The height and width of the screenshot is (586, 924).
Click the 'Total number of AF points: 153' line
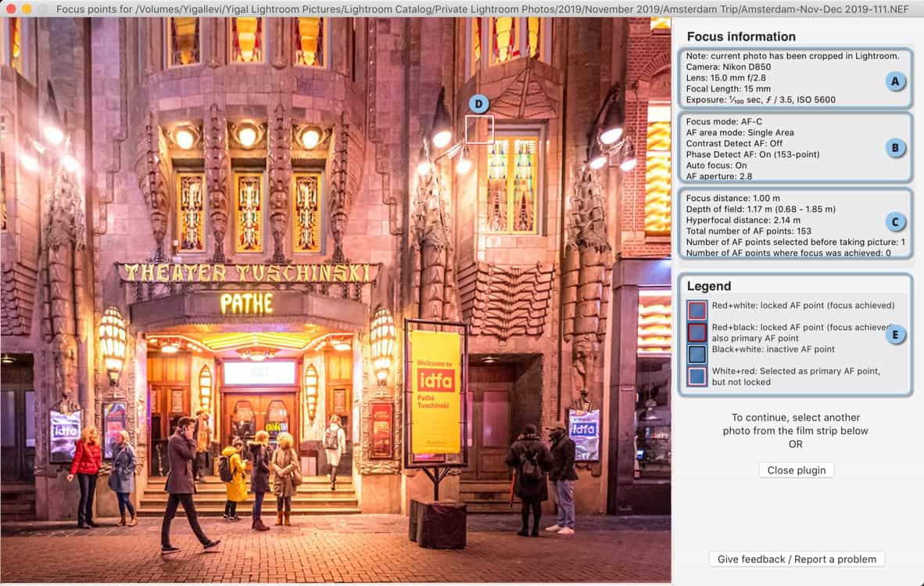coord(748,231)
